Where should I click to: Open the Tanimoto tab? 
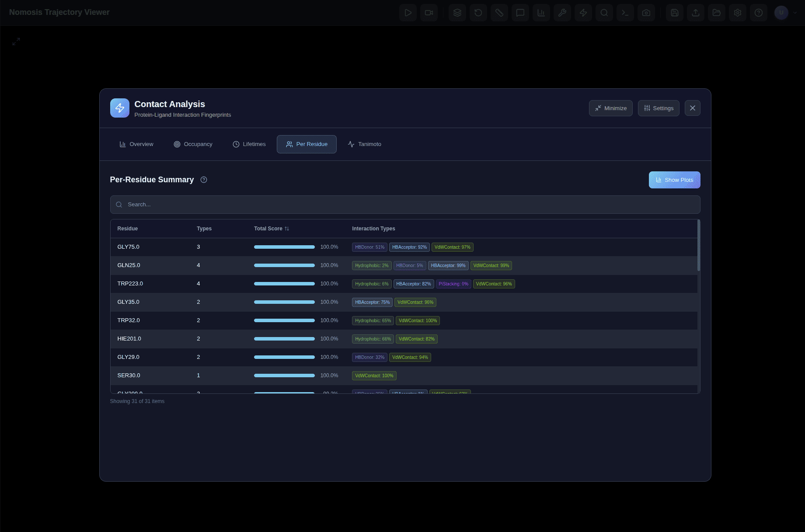pyautogui.click(x=364, y=144)
